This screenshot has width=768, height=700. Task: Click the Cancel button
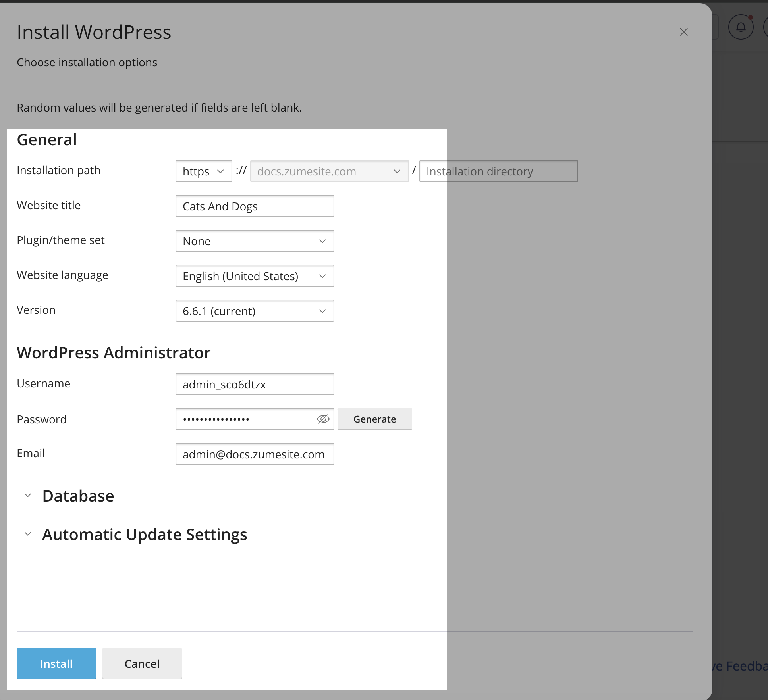(142, 663)
